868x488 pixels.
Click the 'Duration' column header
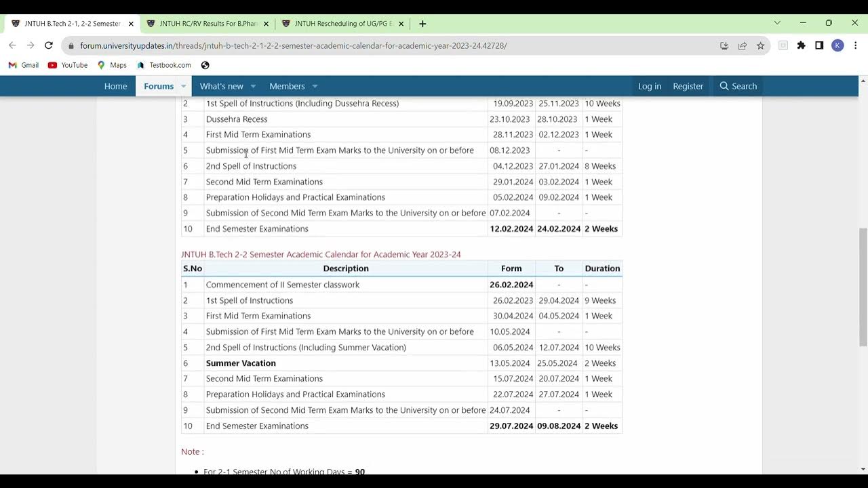(x=602, y=268)
